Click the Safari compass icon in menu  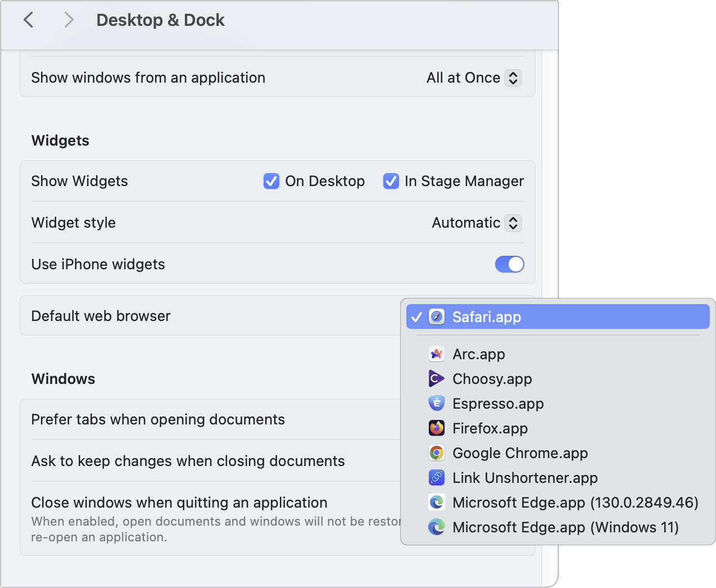437,317
